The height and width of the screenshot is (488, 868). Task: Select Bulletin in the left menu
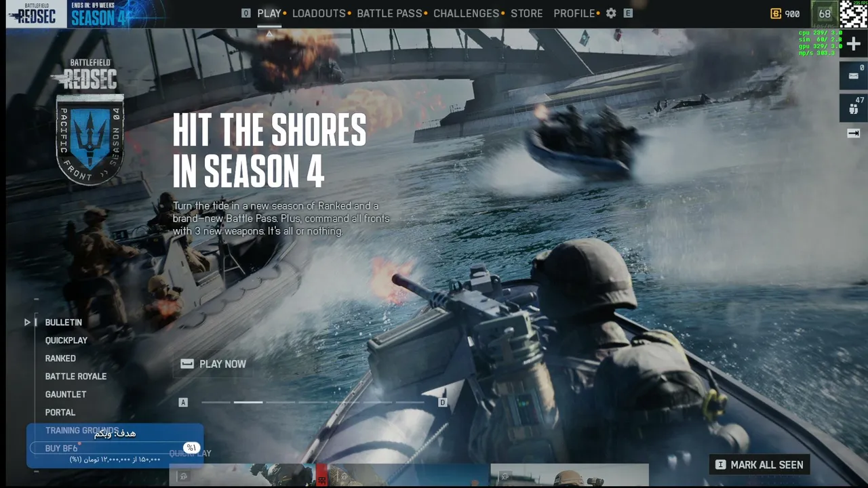click(x=64, y=323)
